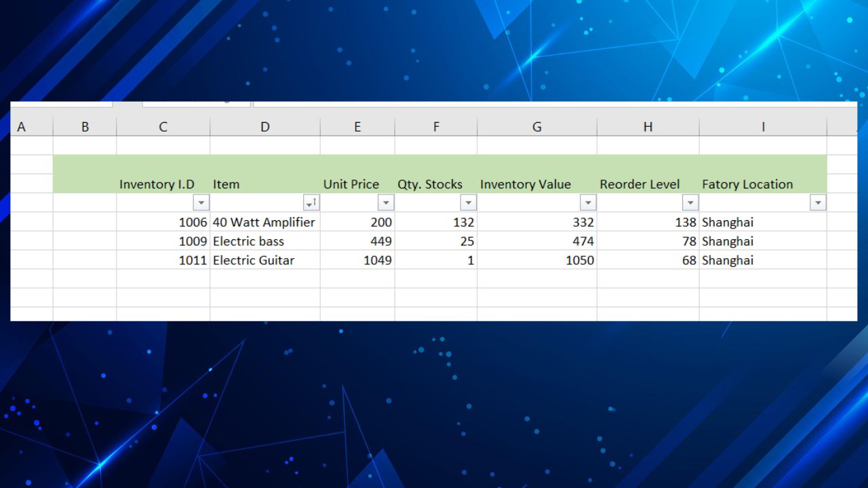Select cell with inventory ID 1011
Screen dimensions: 868x488
pyautogui.click(x=163, y=260)
